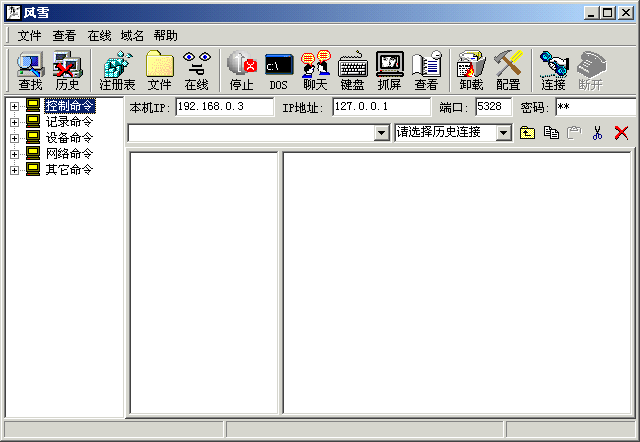This screenshot has width=640, height=442.
Task: Click the 抓屏 (Screen capture) icon
Action: 389,70
